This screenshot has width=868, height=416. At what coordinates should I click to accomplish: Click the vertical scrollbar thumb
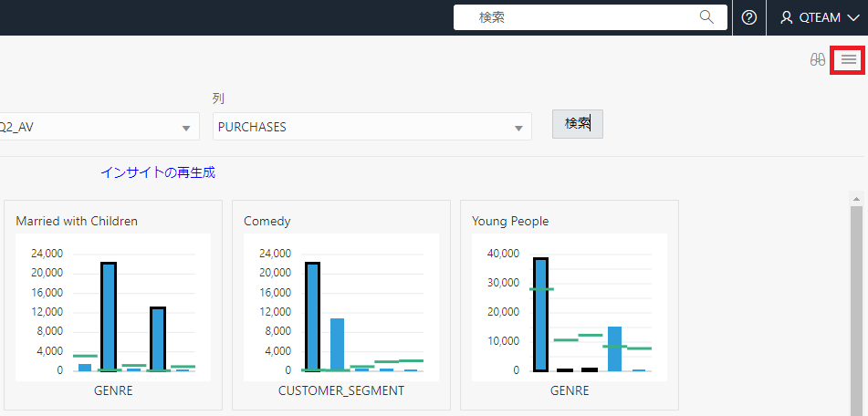point(856,310)
